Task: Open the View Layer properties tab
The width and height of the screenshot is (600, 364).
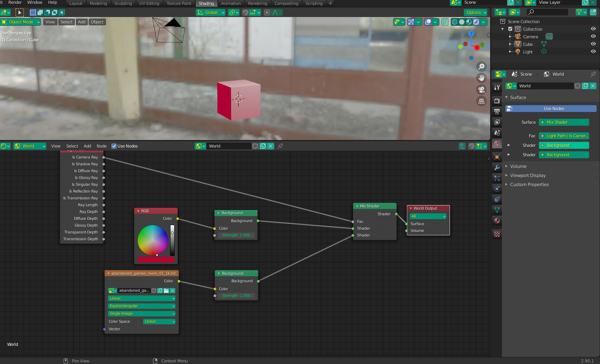Action: [497, 122]
